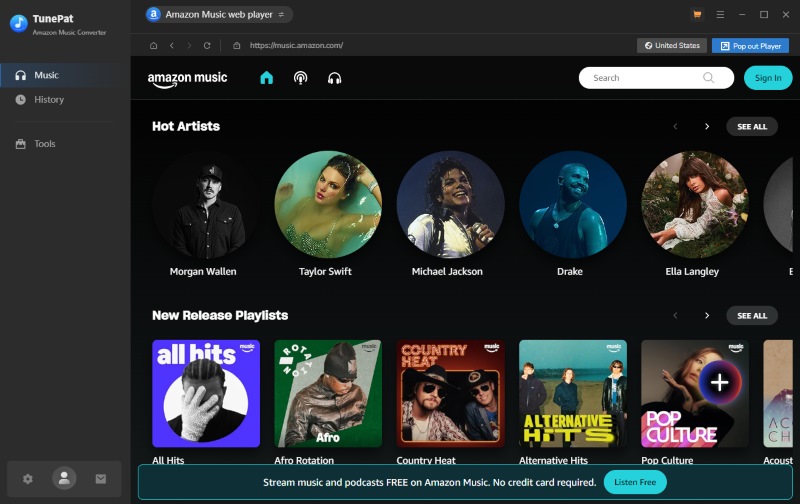
Task: Click the lock icon beside the URL
Action: pyautogui.click(x=237, y=45)
